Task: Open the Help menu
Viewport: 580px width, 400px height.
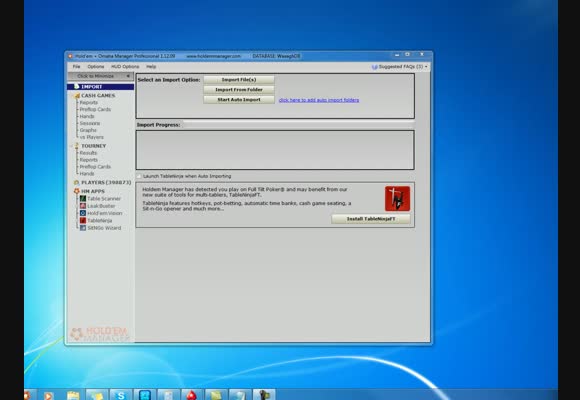Action: [151, 67]
